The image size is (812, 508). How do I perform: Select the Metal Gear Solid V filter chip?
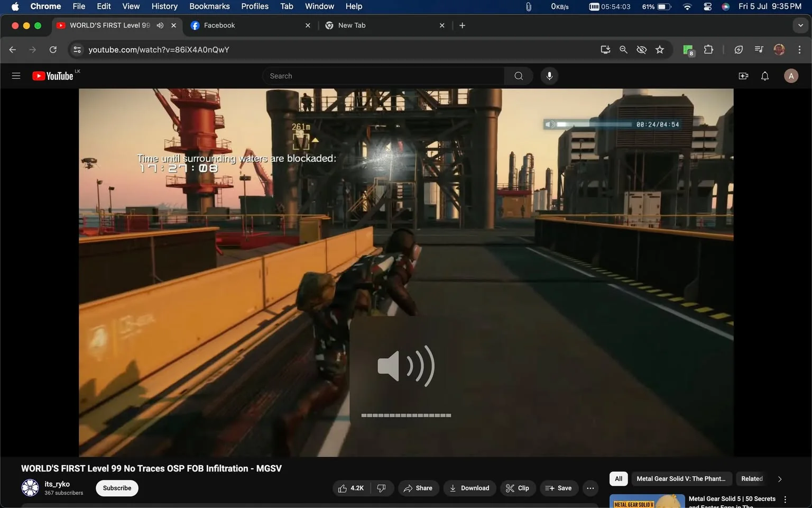[x=681, y=478]
